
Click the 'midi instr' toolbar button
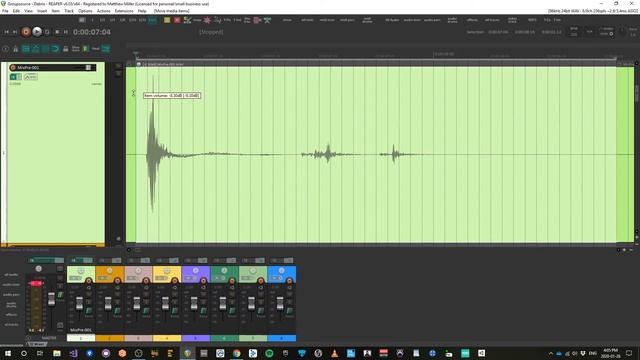point(327,20)
